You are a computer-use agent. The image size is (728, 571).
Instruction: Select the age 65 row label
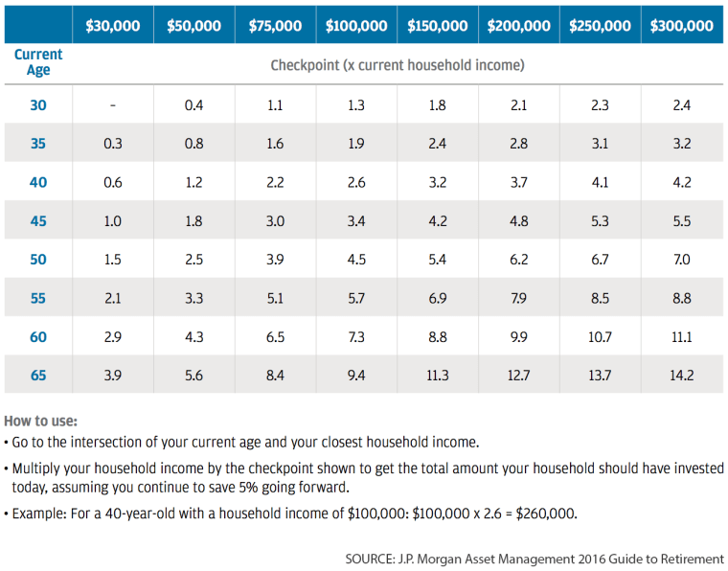[38, 376]
